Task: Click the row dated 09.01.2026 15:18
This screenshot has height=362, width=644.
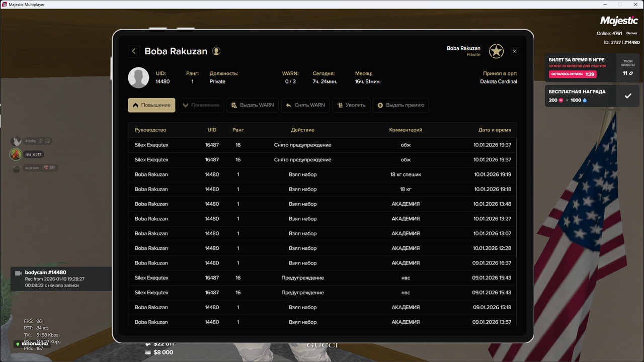Action: point(322,307)
